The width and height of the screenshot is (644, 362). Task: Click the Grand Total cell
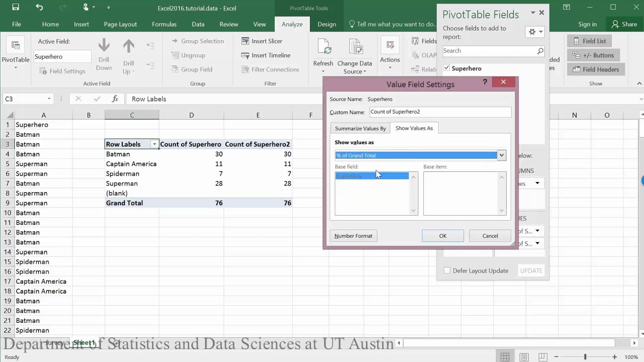[132, 203]
